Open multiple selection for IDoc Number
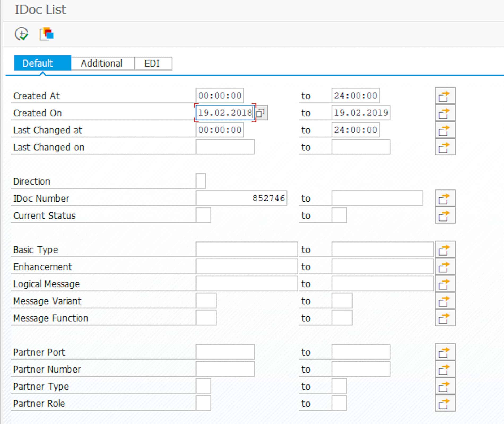The height and width of the screenshot is (424, 504). click(445, 198)
